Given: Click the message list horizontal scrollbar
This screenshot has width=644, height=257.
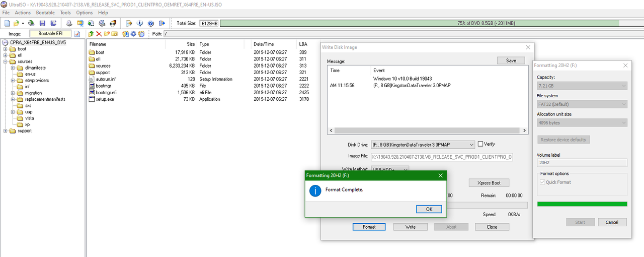Looking at the screenshot, I should pos(427,131).
